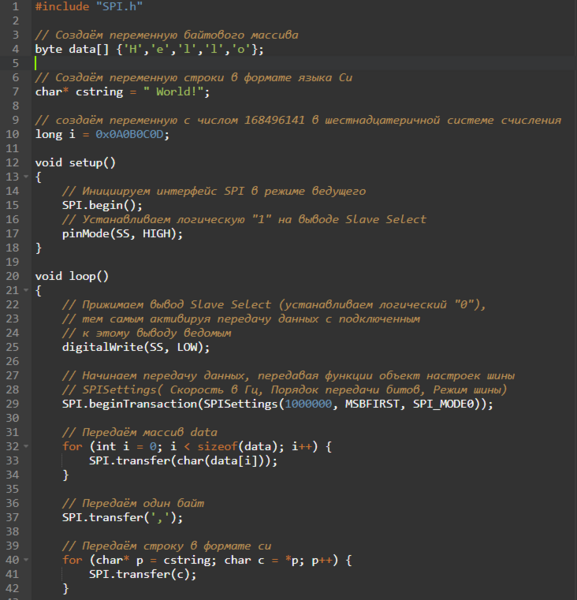The width and height of the screenshot is (577, 600).
Task: Click comment "Создаём переменную строки в формате языка Си"
Action: (x=194, y=77)
